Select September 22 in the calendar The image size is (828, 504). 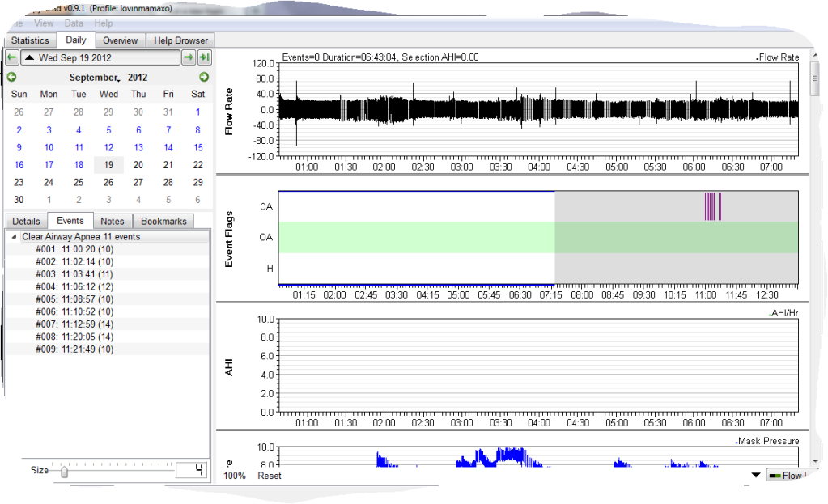198,165
